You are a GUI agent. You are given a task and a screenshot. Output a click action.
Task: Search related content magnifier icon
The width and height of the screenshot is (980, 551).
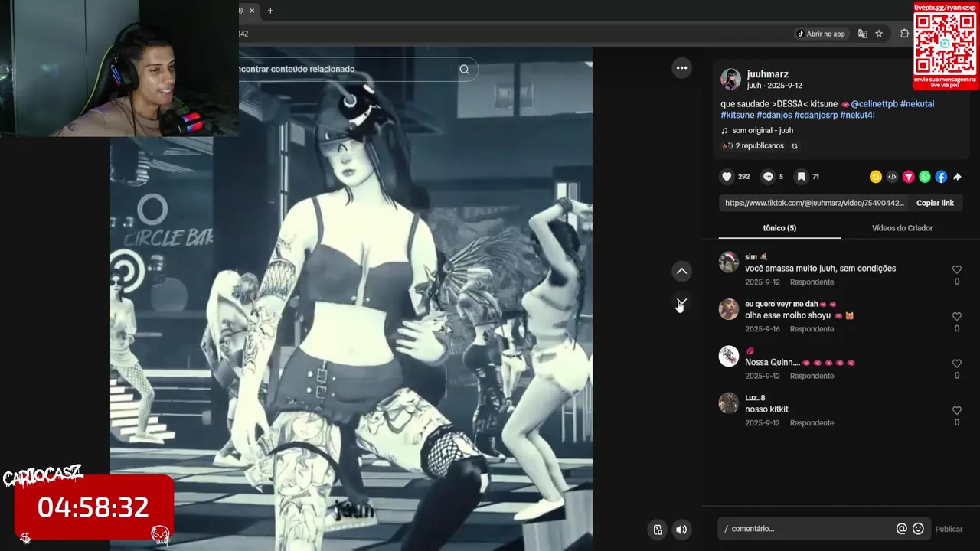pyautogui.click(x=464, y=70)
